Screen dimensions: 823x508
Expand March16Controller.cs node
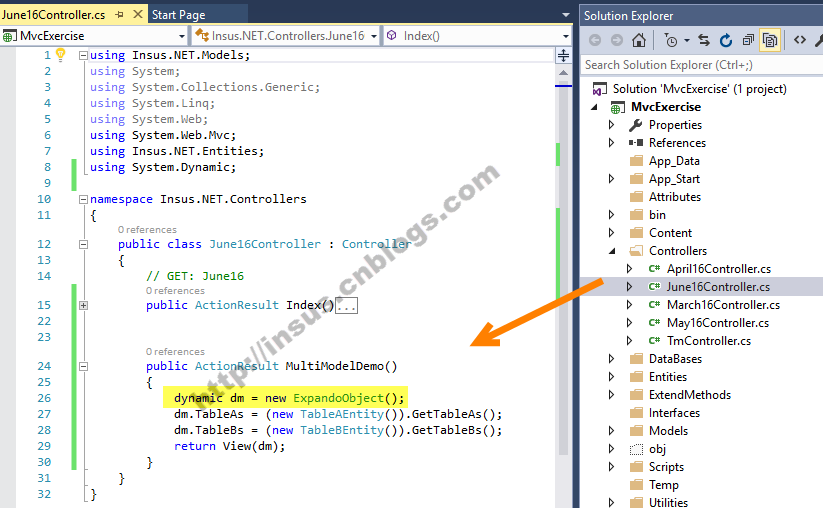tap(629, 304)
